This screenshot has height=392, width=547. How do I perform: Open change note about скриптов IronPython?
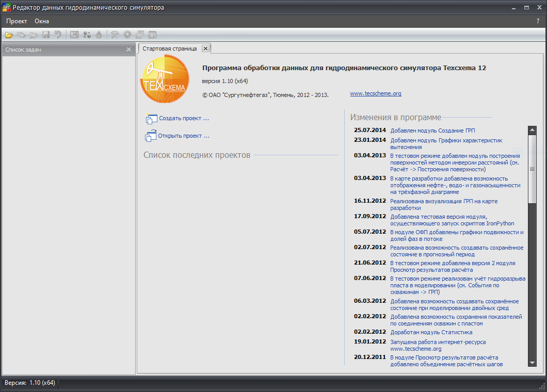click(x=452, y=220)
